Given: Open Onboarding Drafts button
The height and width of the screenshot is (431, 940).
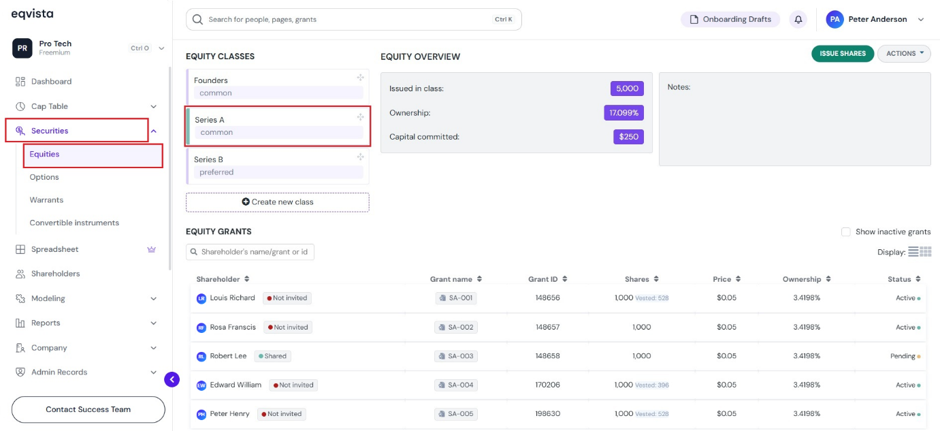Looking at the screenshot, I should tap(730, 20).
